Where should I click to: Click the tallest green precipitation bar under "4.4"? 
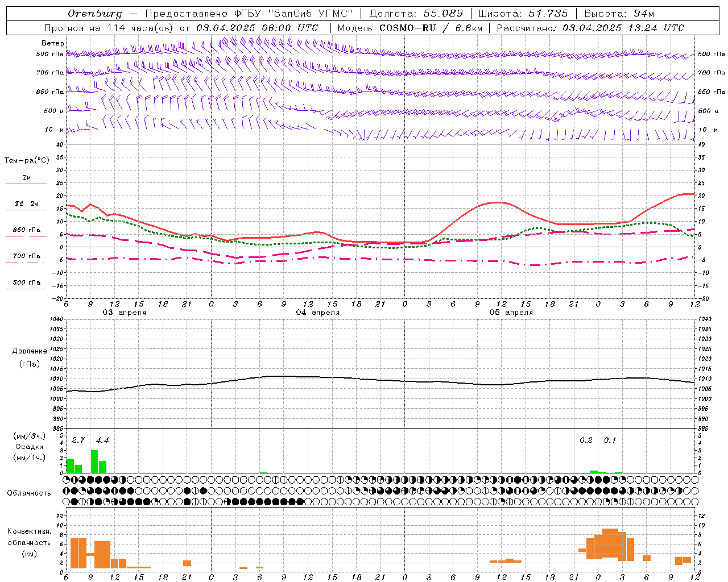click(94, 462)
